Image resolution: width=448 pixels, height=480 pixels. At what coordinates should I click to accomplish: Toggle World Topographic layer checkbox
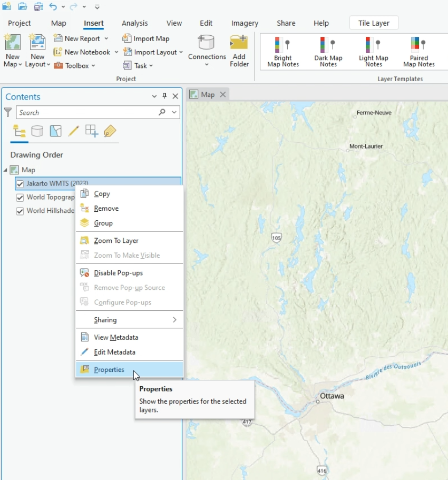click(20, 198)
